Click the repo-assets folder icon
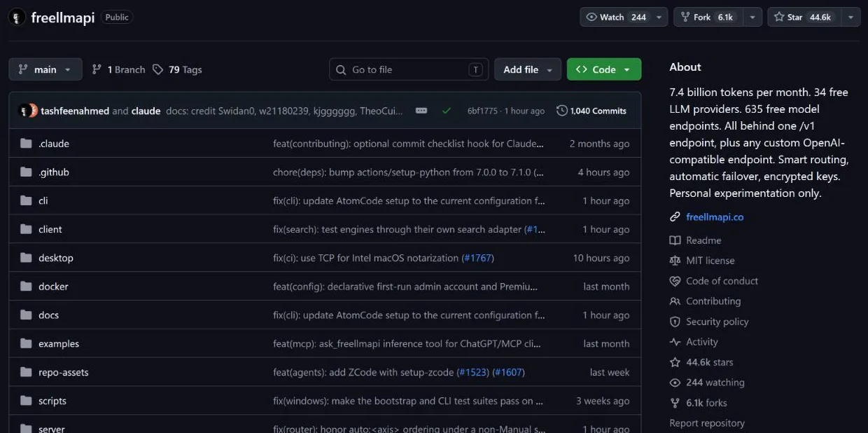The image size is (868, 433). click(27, 373)
